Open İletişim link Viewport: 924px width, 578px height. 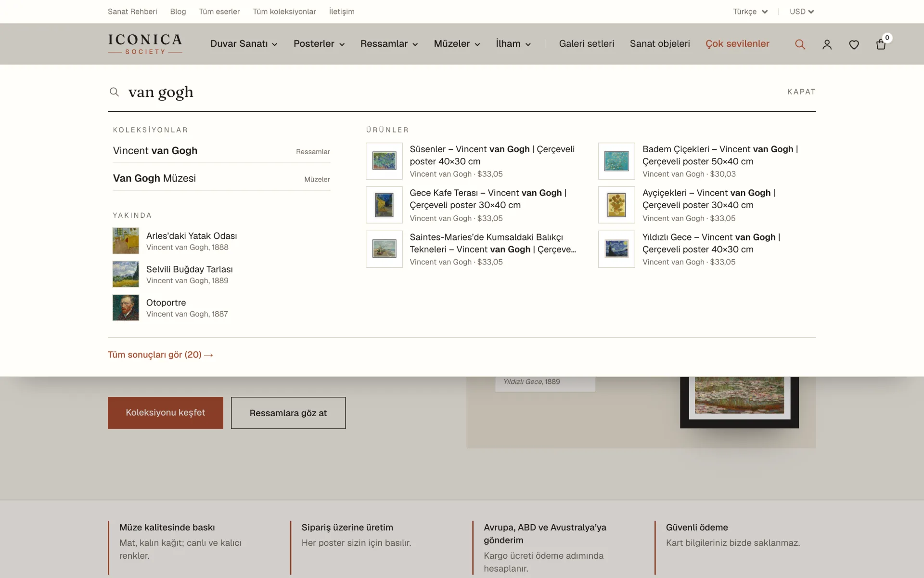pyautogui.click(x=342, y=12)
